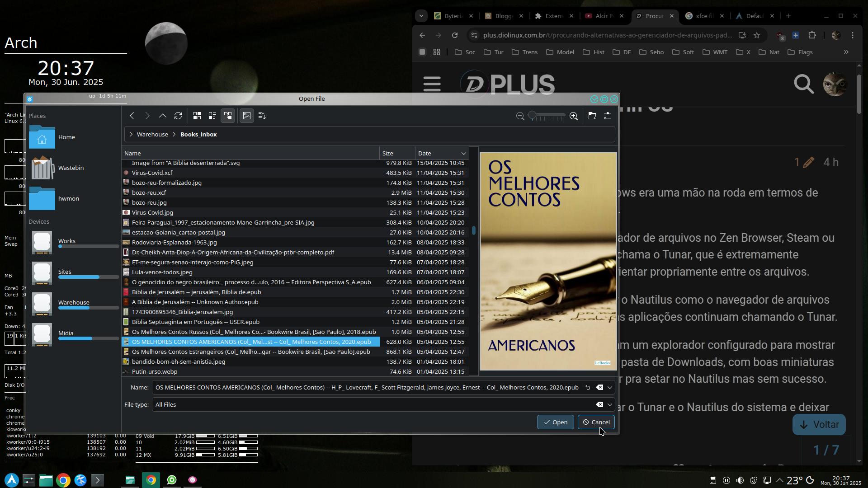Expand the Name field history dropdown
Viewport: 868px width, 488px height.
[x=610, y=388]
